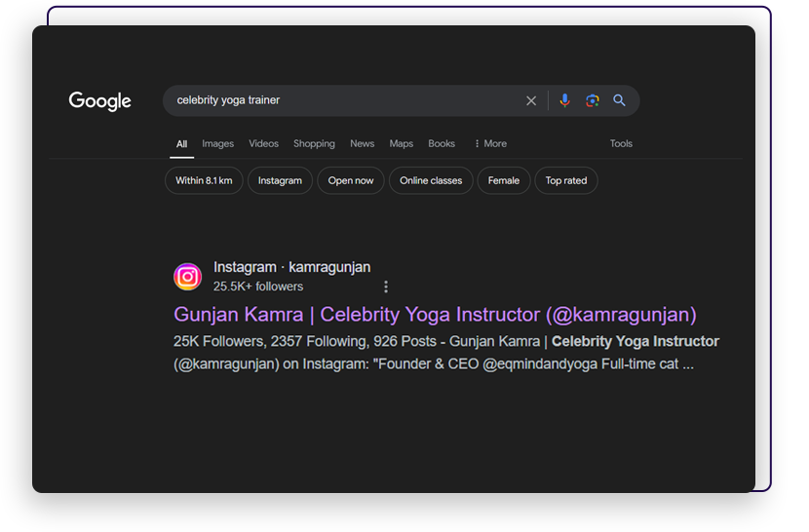Toggle the Open now filter chip

click(351, 180)
